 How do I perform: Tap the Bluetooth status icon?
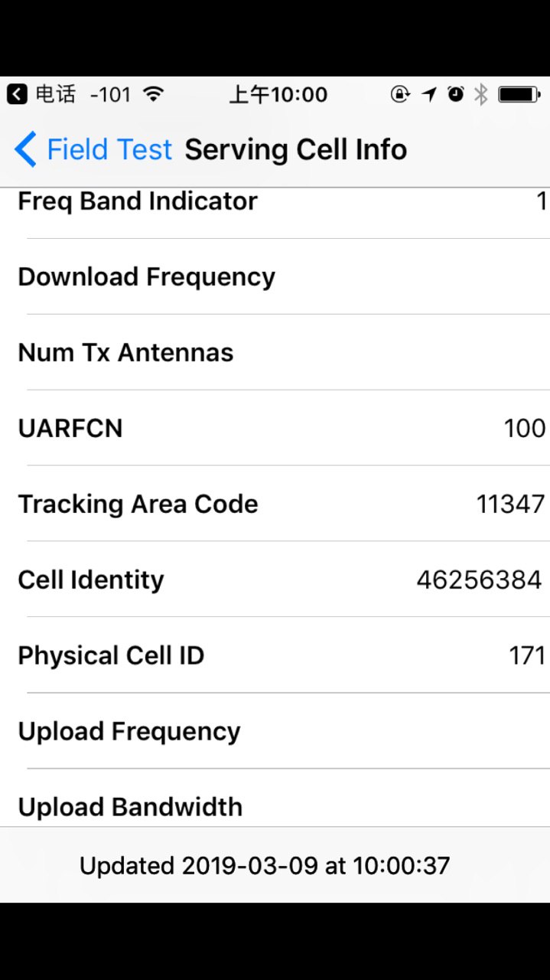pyautogui.click(x=481, y=94)
